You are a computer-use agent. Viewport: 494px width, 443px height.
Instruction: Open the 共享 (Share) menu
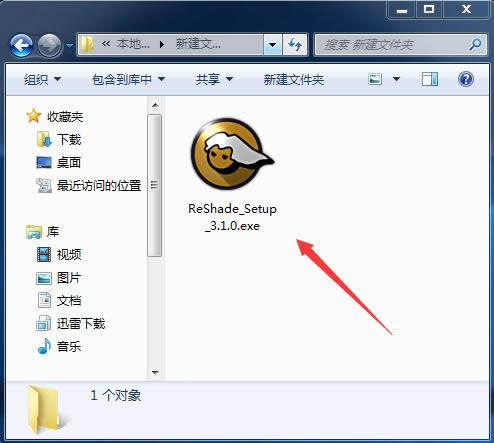pos(214,79)
